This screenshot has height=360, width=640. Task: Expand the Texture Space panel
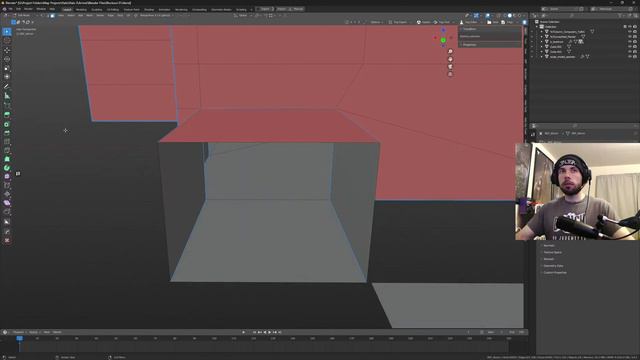pos(552,252)
